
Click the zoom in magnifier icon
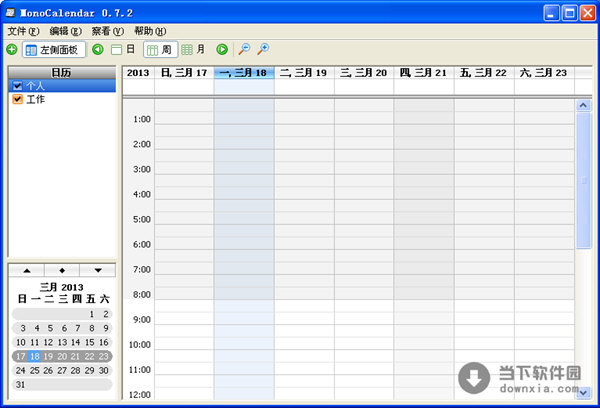(263, 49)
